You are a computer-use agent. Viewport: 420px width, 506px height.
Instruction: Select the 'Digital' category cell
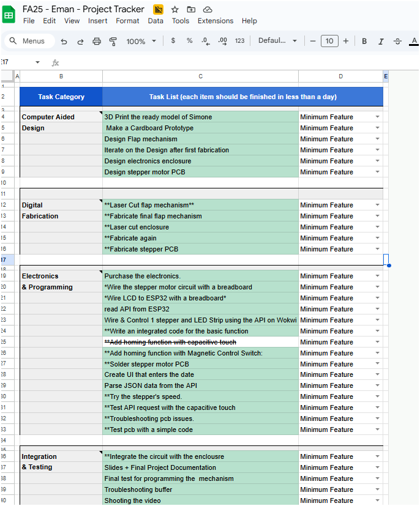[x=61, y=205]
